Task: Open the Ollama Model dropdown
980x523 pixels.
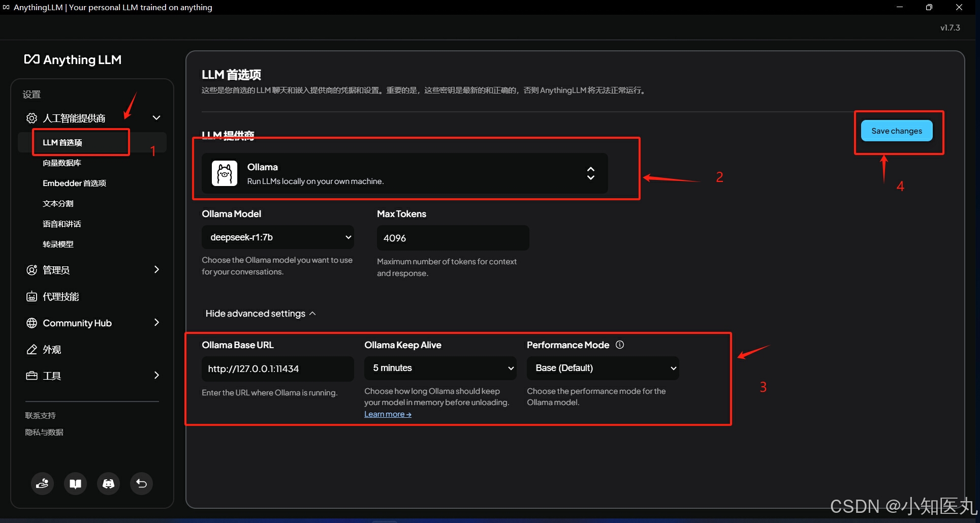Action: pos(277,237)
